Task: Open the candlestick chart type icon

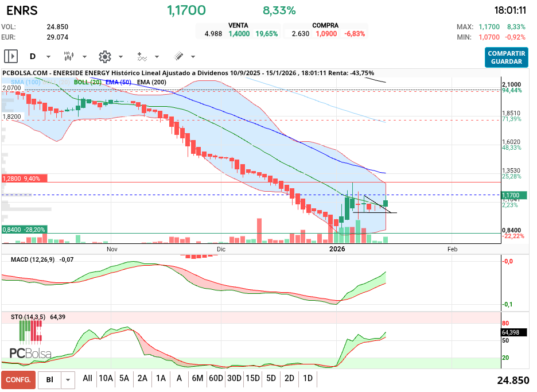Action: click(69, 56)
